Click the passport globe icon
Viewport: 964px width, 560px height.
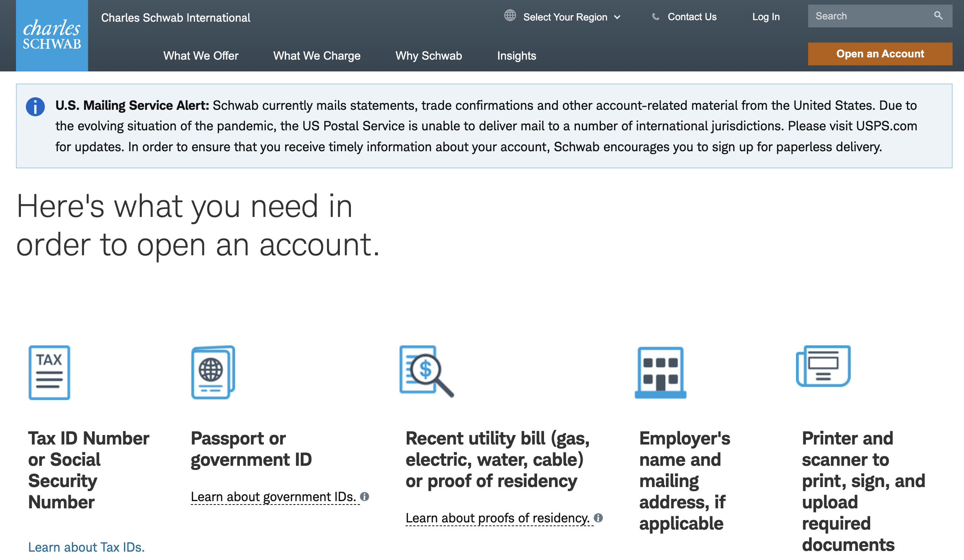click(x=213, y=372)
